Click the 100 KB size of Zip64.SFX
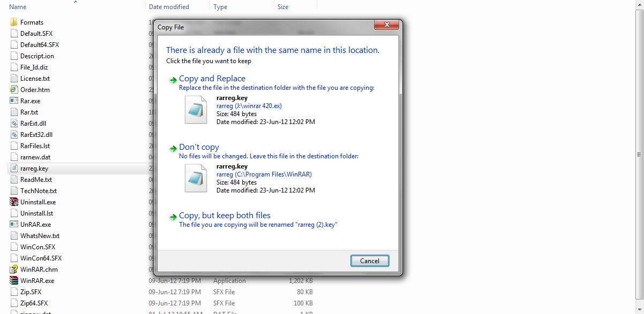The height and width of the screenshot is (314, 644). click(x=303, y=303)
